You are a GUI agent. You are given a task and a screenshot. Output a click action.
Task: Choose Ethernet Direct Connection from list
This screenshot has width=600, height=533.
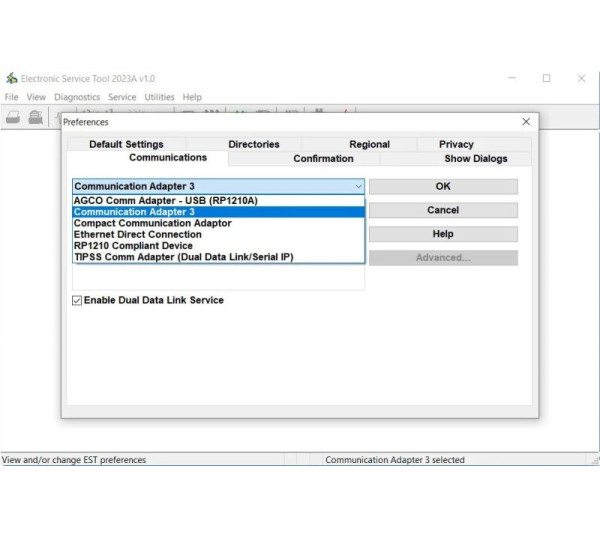point(137,235)
